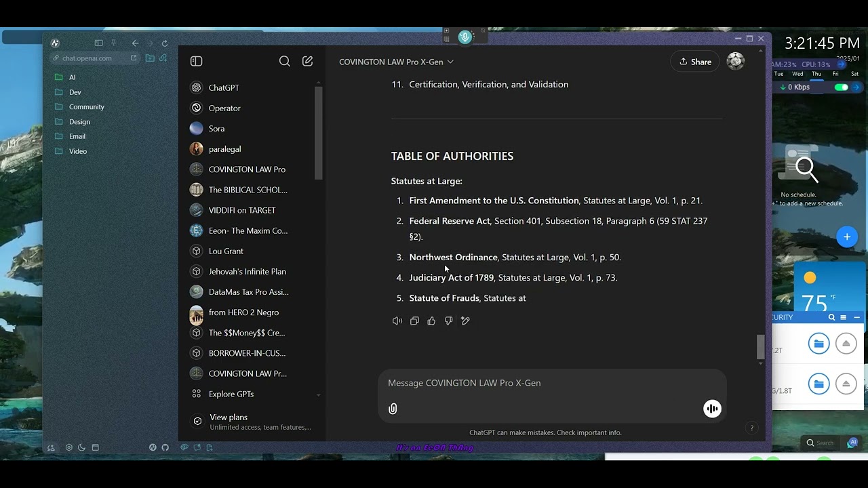Go back with the browser back arrow

click(x=135, y=43)
